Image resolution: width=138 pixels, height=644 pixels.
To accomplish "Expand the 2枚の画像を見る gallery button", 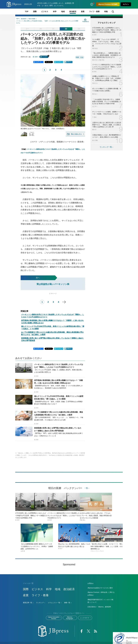I will [x=75, y=134].
